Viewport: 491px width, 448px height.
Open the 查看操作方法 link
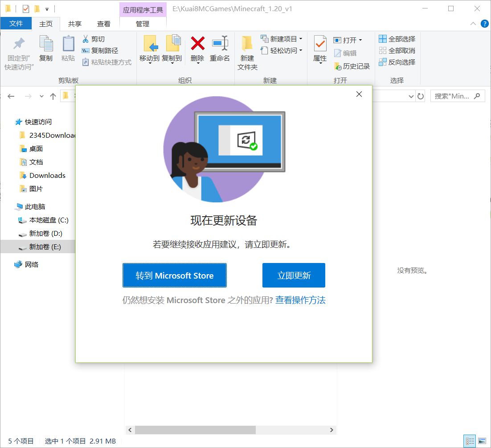click(300, 300)
